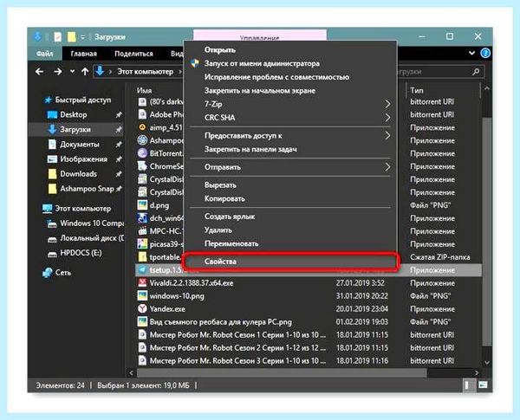
Task: Click the vertical scrollbar up arrow
Action: pyautogui.click(x=486, y=88)
